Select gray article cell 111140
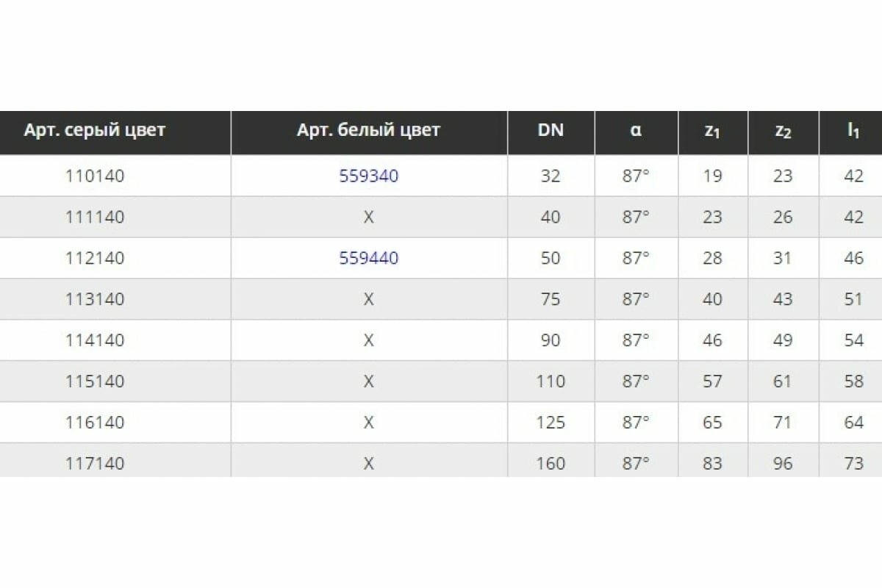The image size is (882, 588). pyautogui.click(x=95, y=218)
